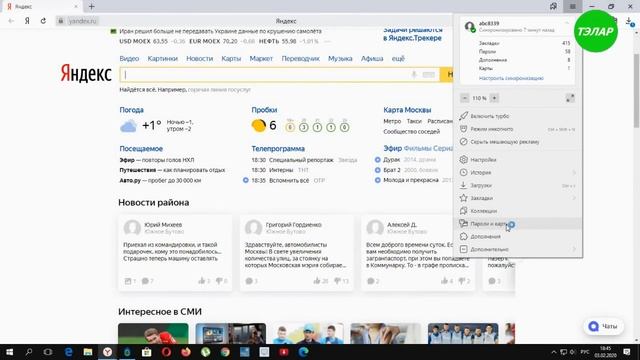Viewport: 640px width, 360px height.
Task: Open 'Новости' service link
Action: [x=200, y=58]
